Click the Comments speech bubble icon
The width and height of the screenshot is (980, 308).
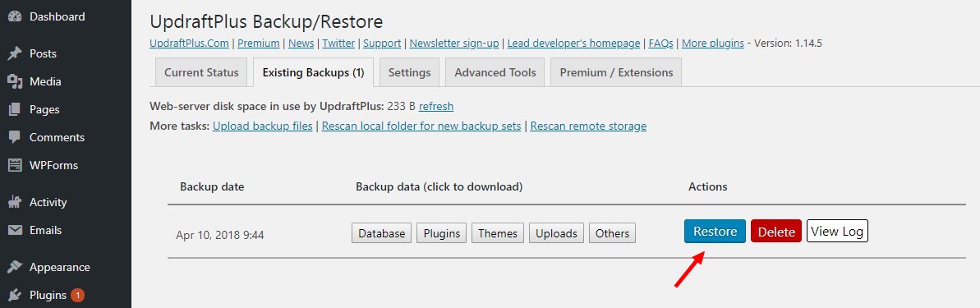point(14,137)
